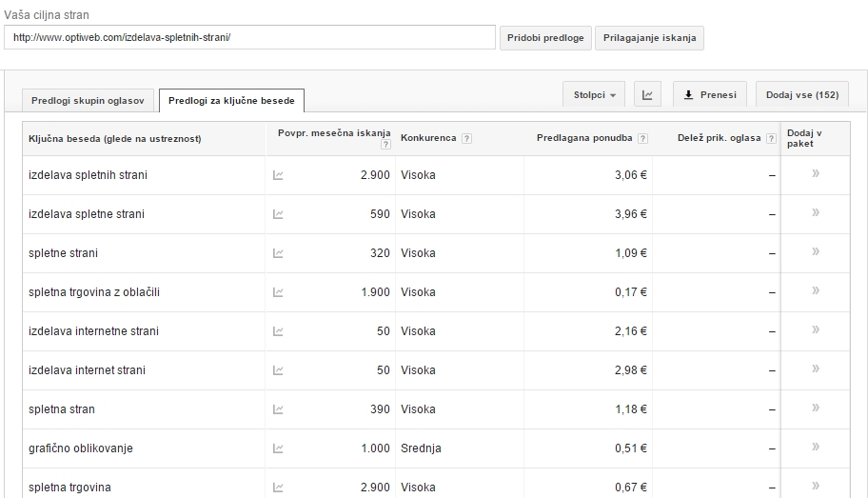Image resolution: width=868 pixels, height=498 pixels.
Task: Open trend chart for 'izdelava spletnih strani'
Action: (278, 175)
